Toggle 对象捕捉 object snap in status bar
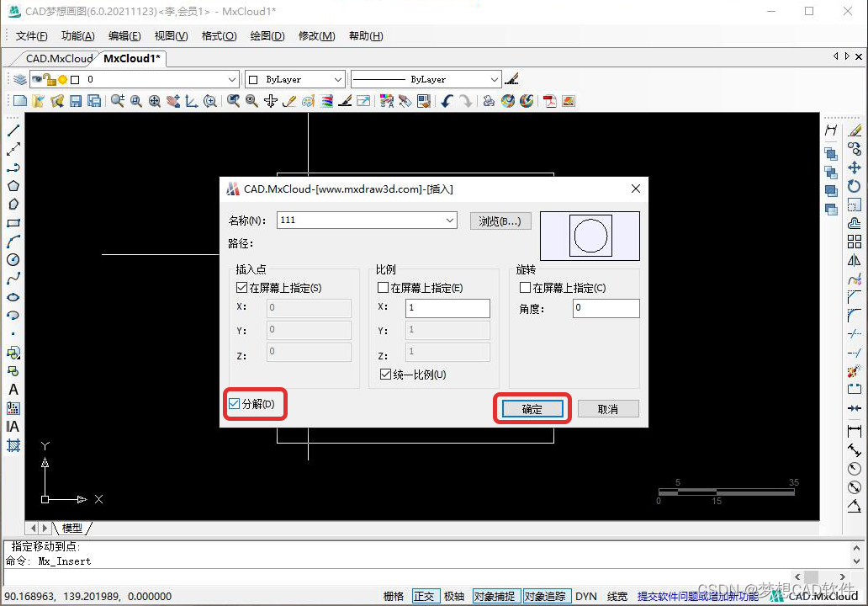 pyautogui.click(x=495, y=596)
